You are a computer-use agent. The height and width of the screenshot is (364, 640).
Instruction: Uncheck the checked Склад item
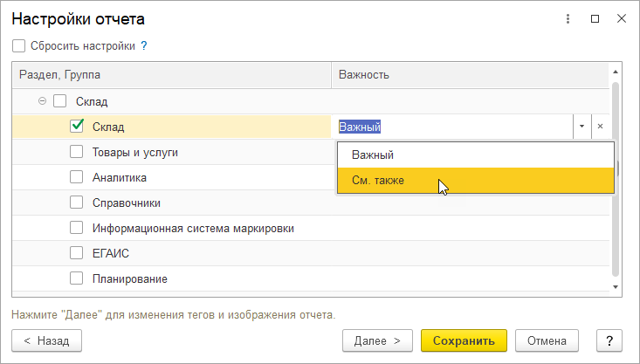77,127
